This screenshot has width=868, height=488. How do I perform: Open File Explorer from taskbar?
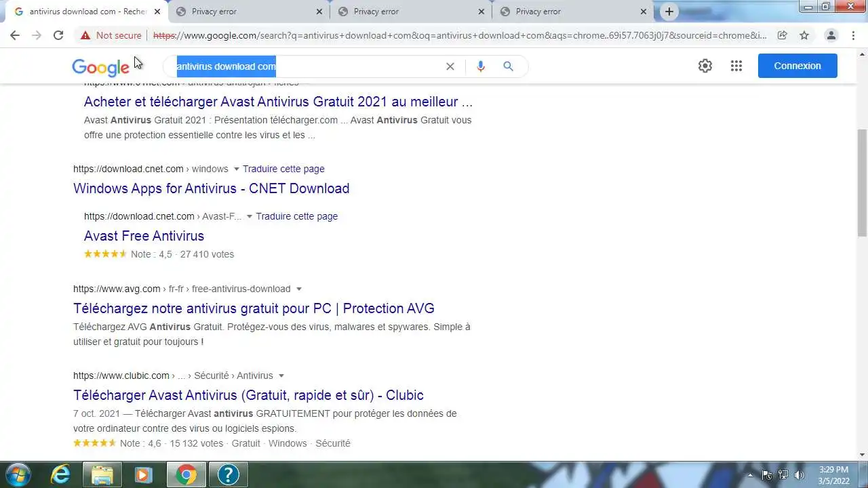click(102, 474)
